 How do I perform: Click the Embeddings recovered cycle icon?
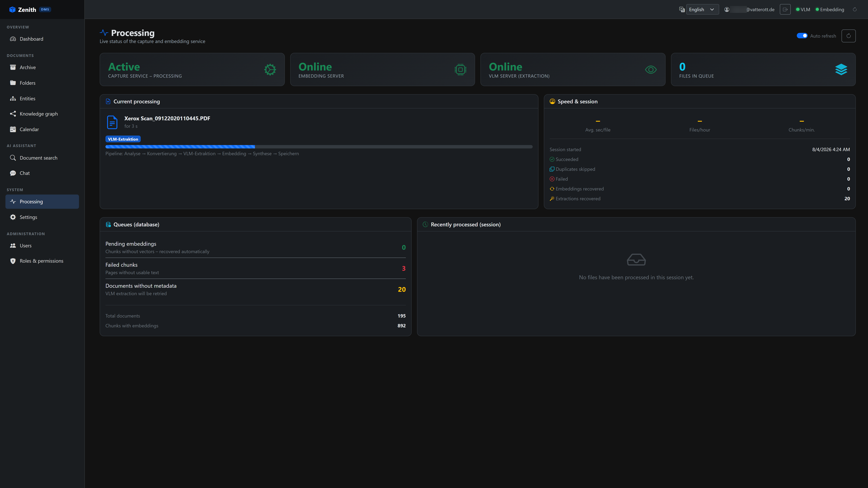pos(552,189)
